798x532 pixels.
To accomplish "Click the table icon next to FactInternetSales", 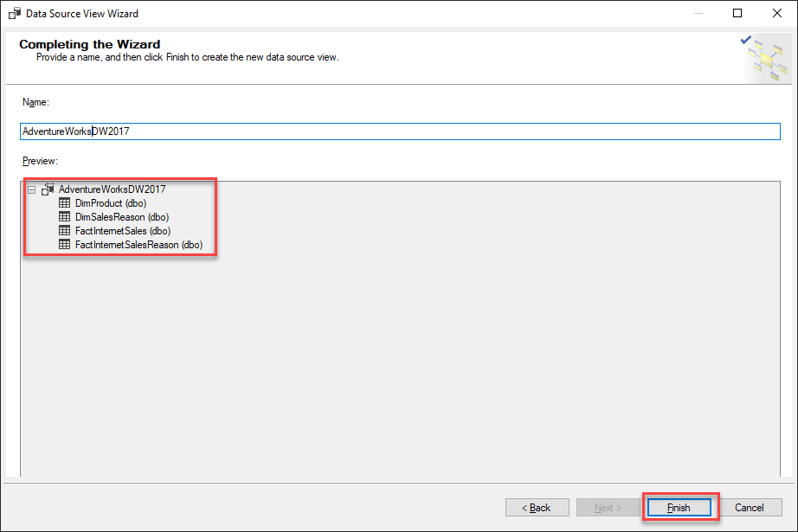I will coord(64,230).
